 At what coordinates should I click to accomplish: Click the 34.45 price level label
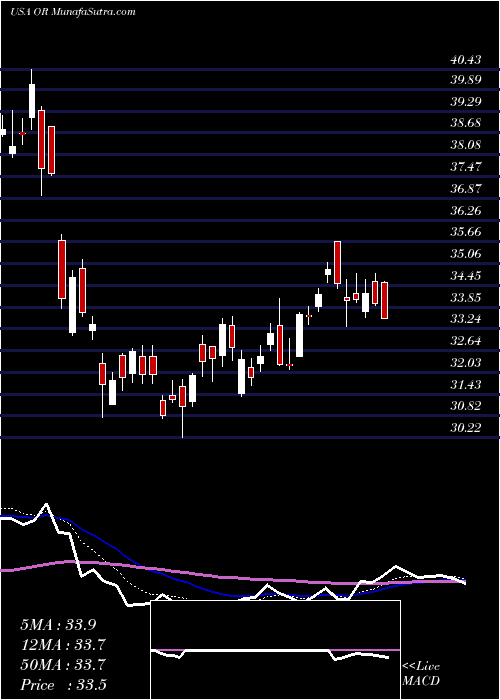tap(466, 275)
